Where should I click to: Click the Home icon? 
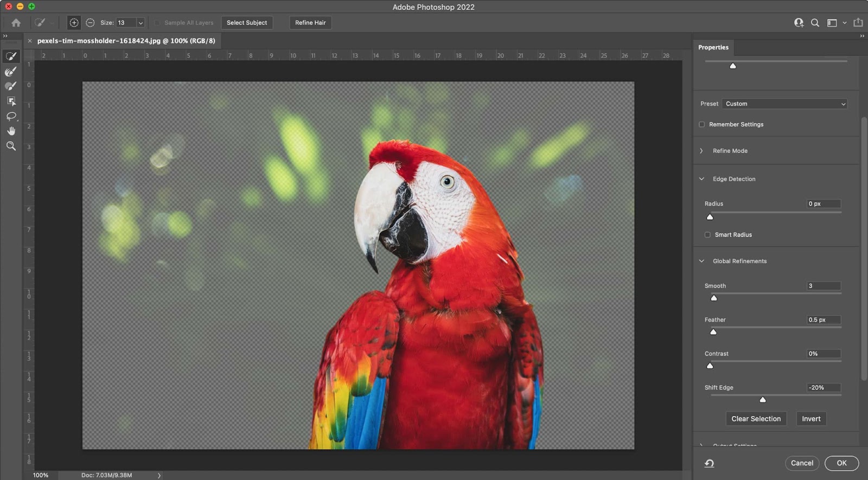16,23
